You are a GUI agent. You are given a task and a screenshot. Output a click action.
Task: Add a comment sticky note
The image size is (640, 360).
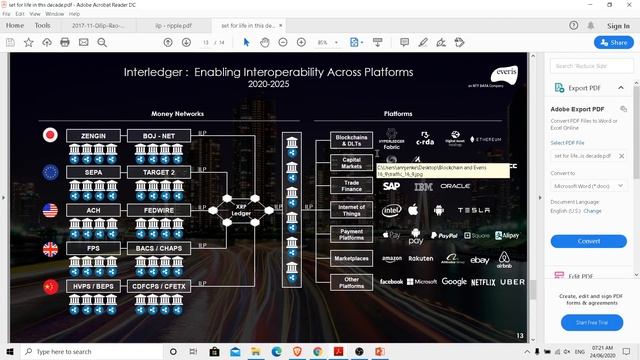(x=404, y=42)
